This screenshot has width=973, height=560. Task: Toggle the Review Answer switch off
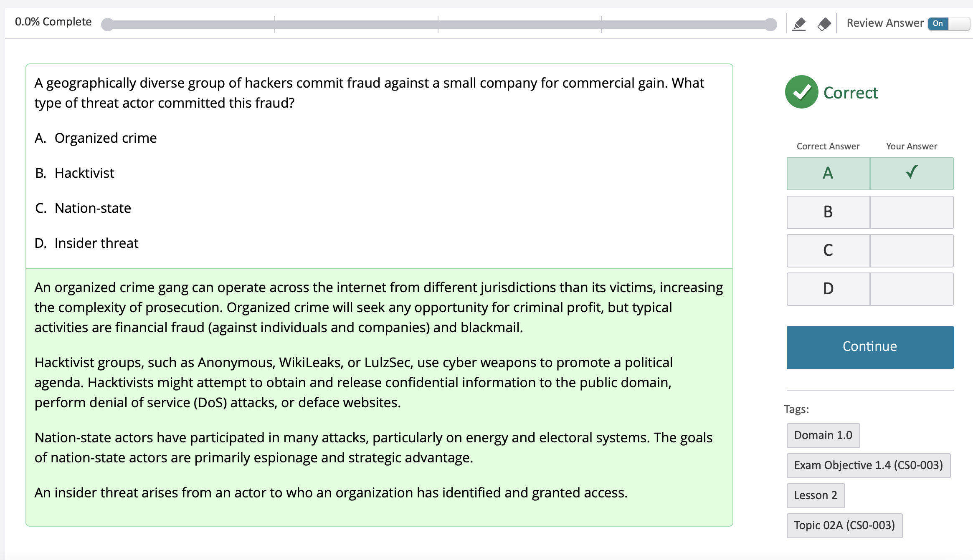948,23
